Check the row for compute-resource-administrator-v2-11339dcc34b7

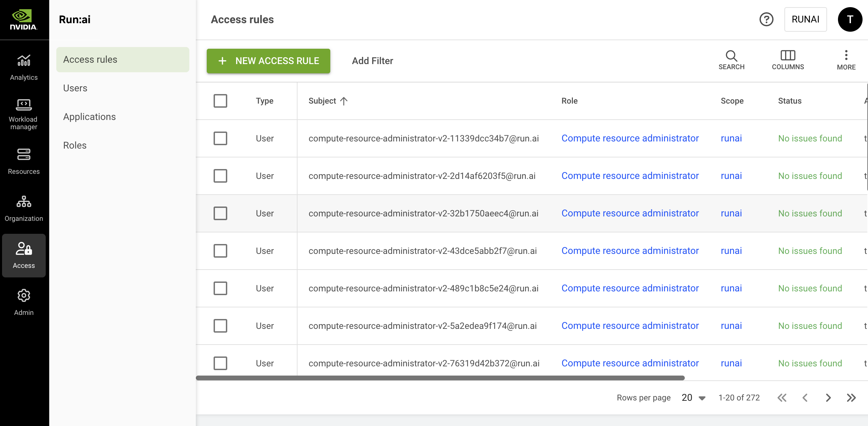click(220, 138)
